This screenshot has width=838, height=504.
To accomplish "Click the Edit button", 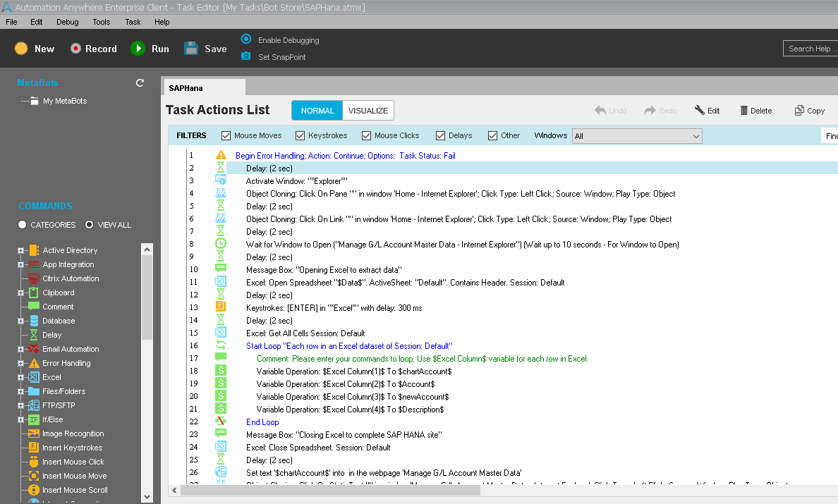I will point(707,111).
